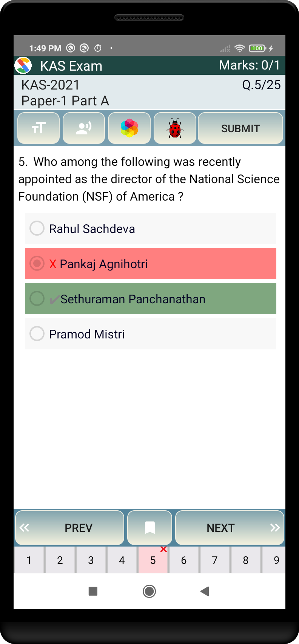
Task: Tap the text-to-speech voice icon
Action: 84,128
